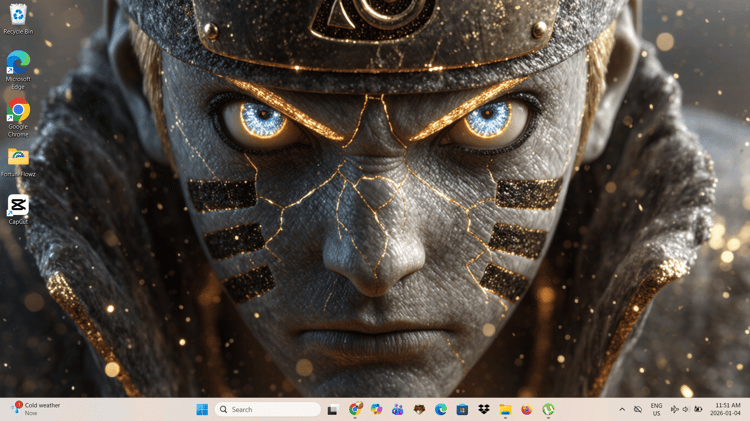Select the Microsoft Edge desktop shortcut
Screen dimensions: 750x421
[x=18, y=69]
